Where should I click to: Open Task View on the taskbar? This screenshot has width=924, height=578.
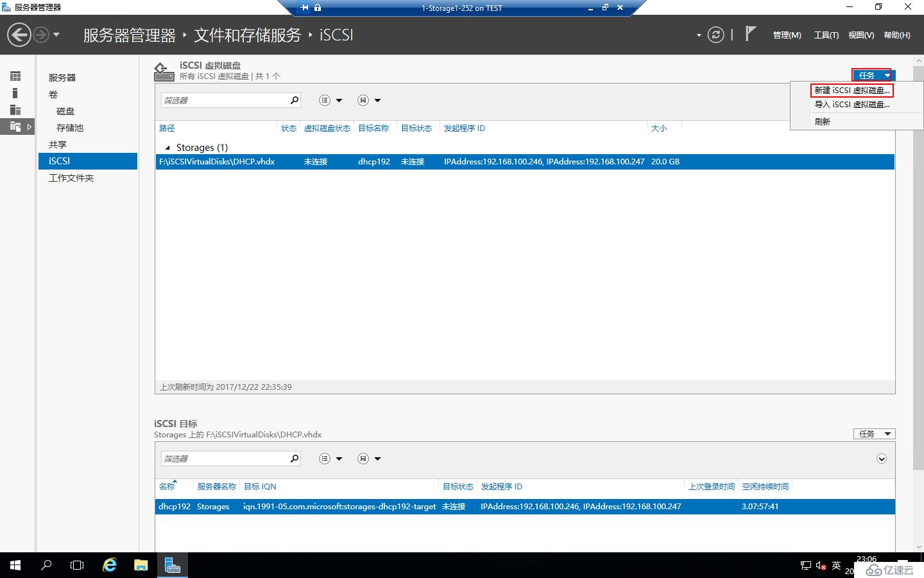[77, 565]
